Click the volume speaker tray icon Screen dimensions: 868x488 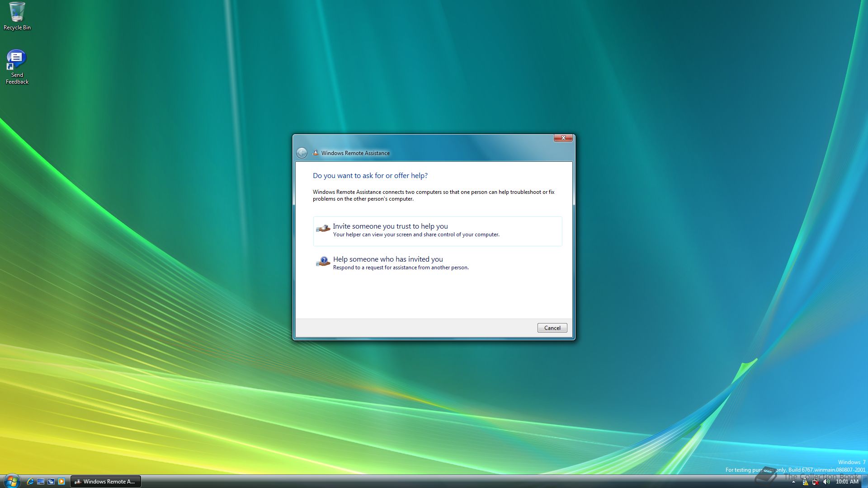tap(826, 482)
